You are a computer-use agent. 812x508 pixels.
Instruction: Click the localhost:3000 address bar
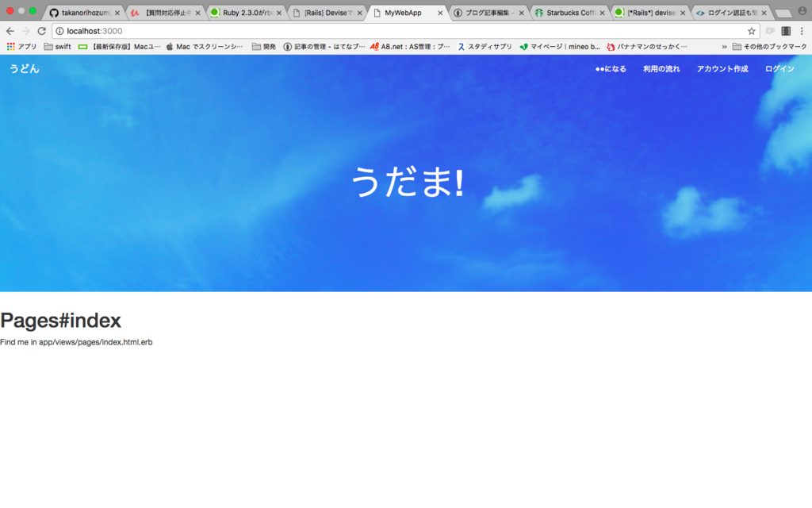(404, 31)
